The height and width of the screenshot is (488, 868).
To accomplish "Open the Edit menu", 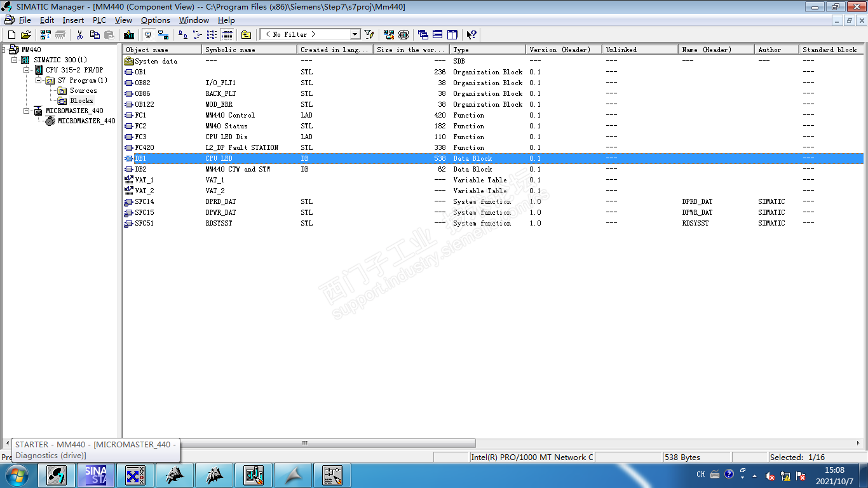I will (47, 20).
